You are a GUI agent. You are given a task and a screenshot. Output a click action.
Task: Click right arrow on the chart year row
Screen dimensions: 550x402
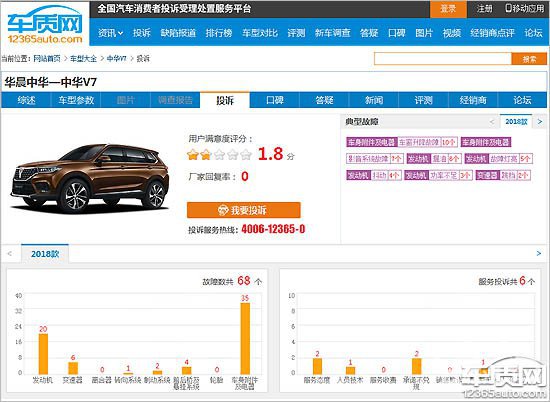[x=539, y=253]
